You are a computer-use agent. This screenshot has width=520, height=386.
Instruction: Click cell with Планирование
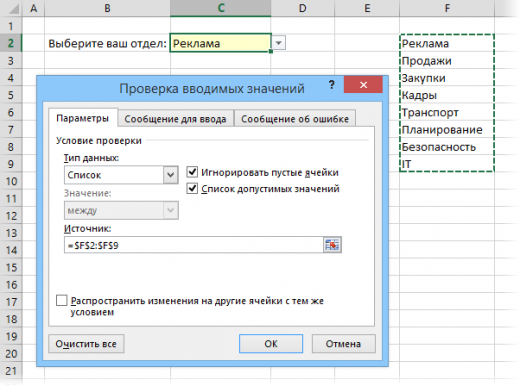coord(447,130)
